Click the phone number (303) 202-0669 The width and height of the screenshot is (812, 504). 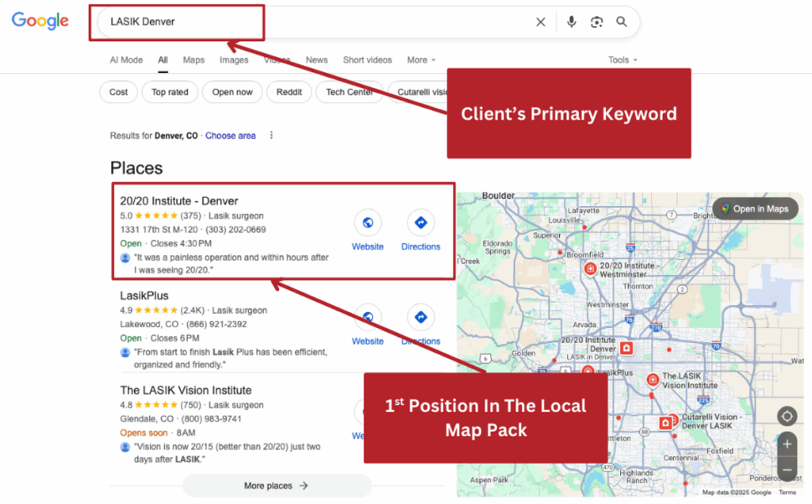236,230
